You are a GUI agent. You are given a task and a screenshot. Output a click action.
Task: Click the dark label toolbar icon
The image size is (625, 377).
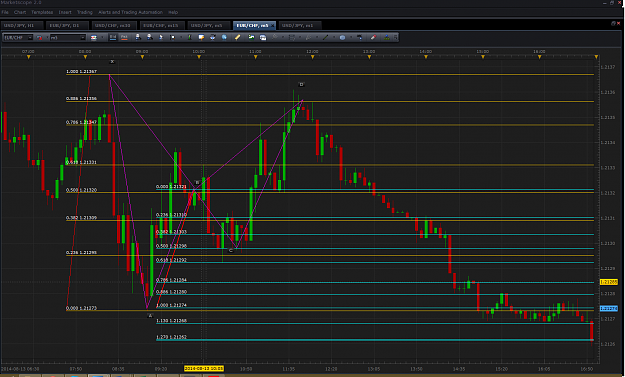pos(360,37)
